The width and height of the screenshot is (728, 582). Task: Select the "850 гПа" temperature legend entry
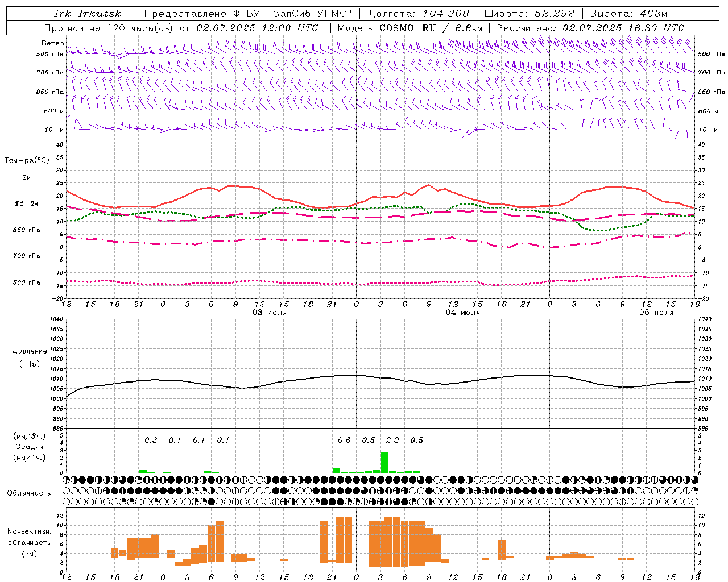point(27,230)
